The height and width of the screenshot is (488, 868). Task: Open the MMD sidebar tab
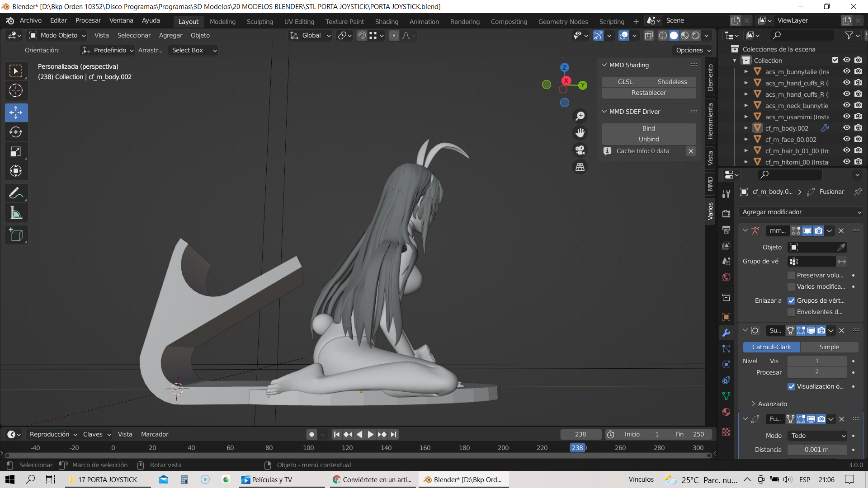[710, 184]
